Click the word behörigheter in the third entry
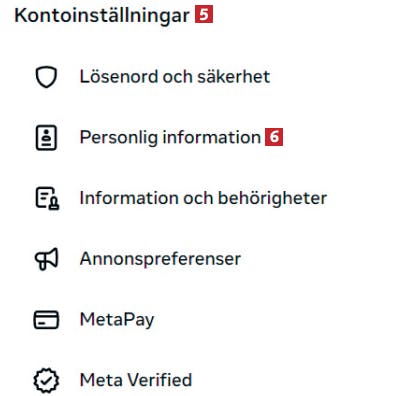 tap(273, 198)
